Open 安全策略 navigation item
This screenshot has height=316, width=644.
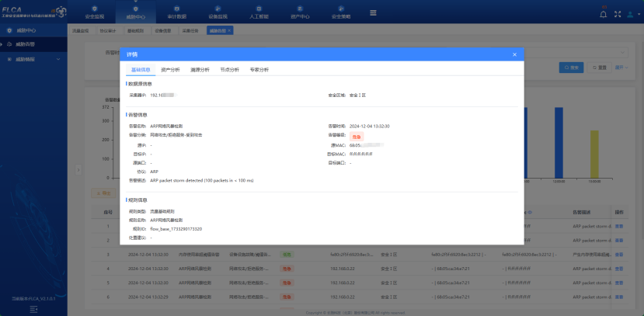coord(341,12)
